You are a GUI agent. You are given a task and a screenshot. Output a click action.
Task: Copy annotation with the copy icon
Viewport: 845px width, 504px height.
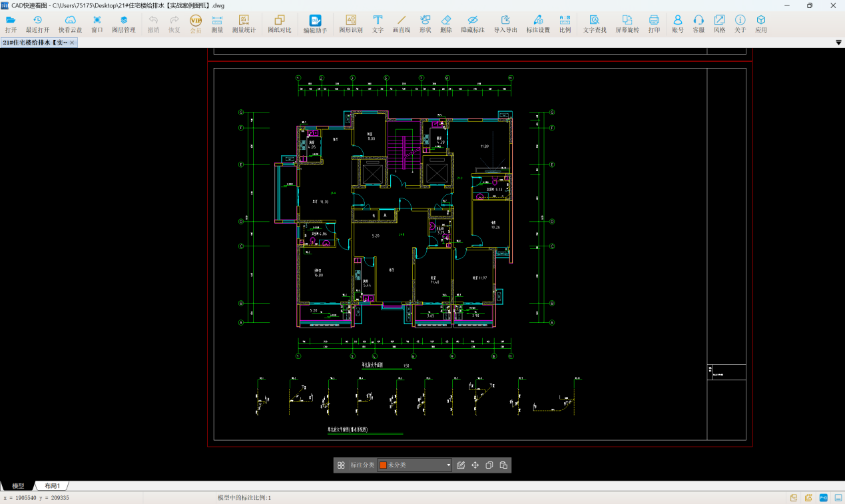[489, 465]
